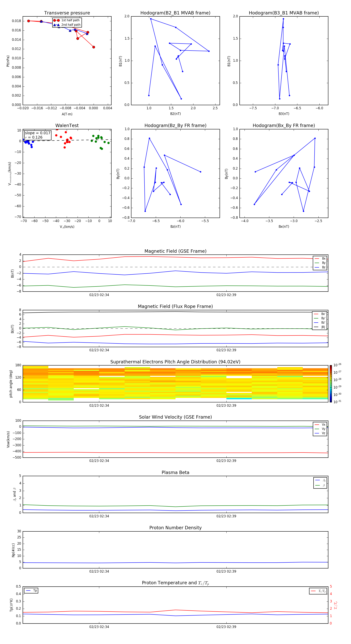Click the β entry in Plasma Beta legend
Image resolution: width=351 pixels, height=644 pixels.
click(320, 485)
